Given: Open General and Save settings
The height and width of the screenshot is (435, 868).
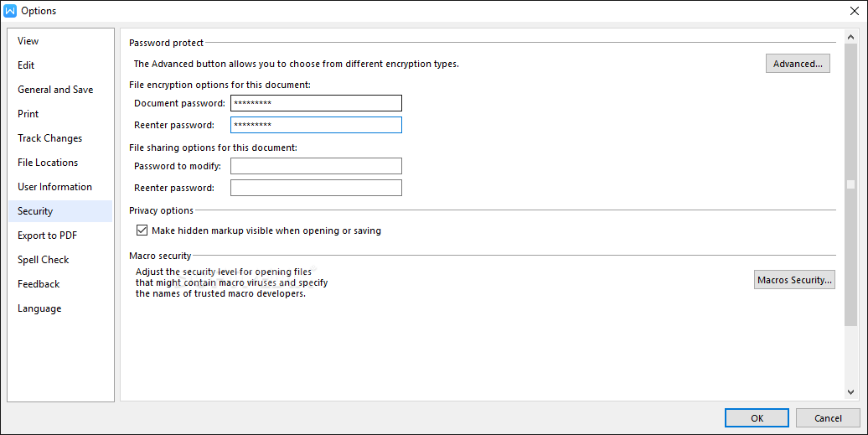Looking at the screenshot, I should (x=59, y=90).
